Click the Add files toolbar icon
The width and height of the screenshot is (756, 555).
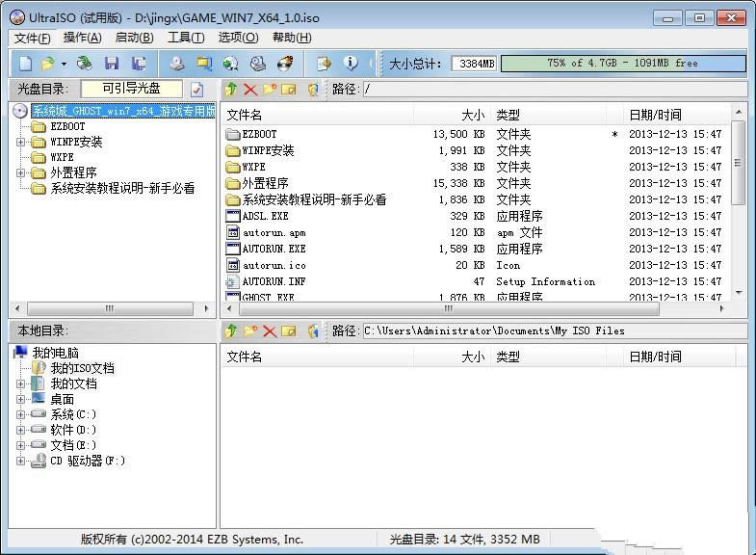pyautogui.click(x=324, y=64)
